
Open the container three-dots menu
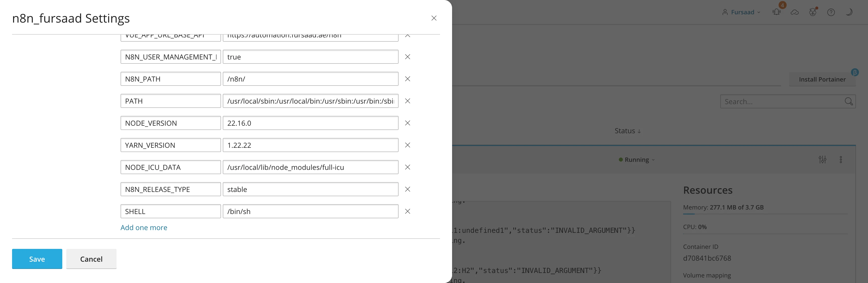841,160
